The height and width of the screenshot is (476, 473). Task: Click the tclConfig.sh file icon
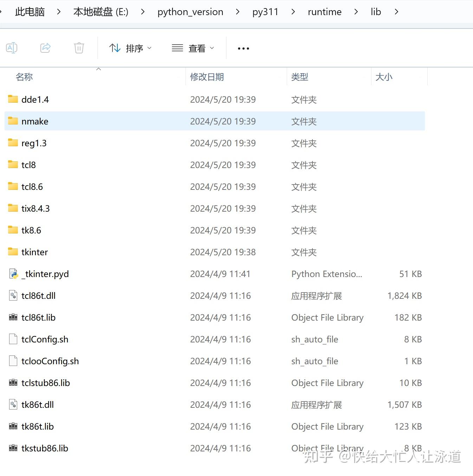click(x=13, y=339)
